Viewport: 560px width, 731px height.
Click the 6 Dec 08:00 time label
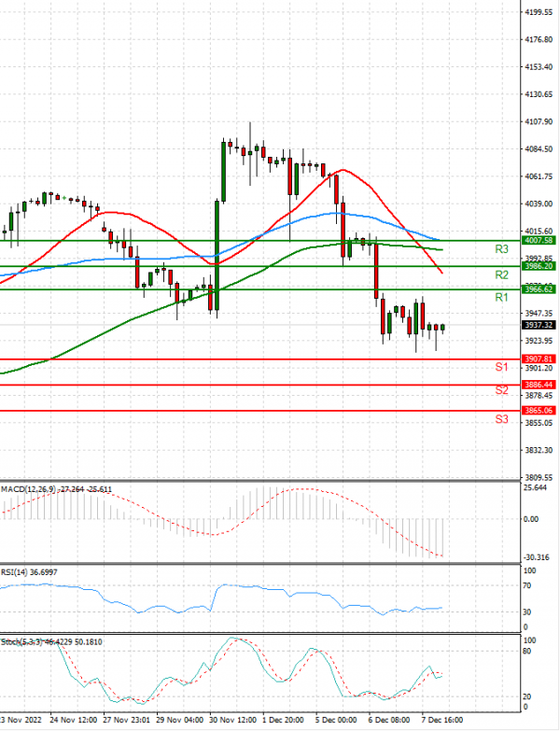click(389, 720)
